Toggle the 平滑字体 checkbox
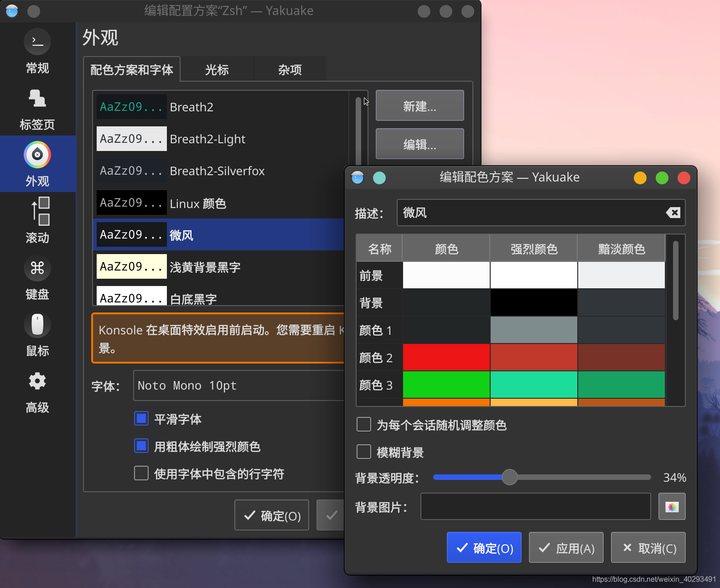720x588 pixels. pyautogui.click(x=141, y=418)
